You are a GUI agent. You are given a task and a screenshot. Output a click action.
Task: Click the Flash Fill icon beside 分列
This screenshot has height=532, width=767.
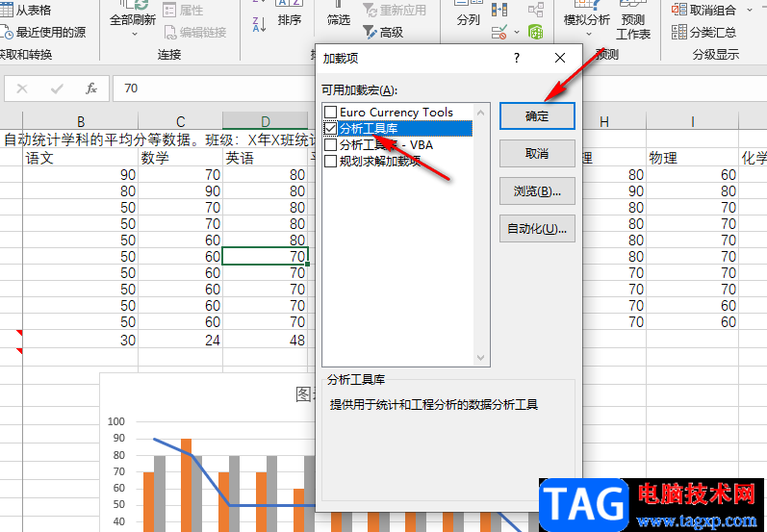coord(499,10)
